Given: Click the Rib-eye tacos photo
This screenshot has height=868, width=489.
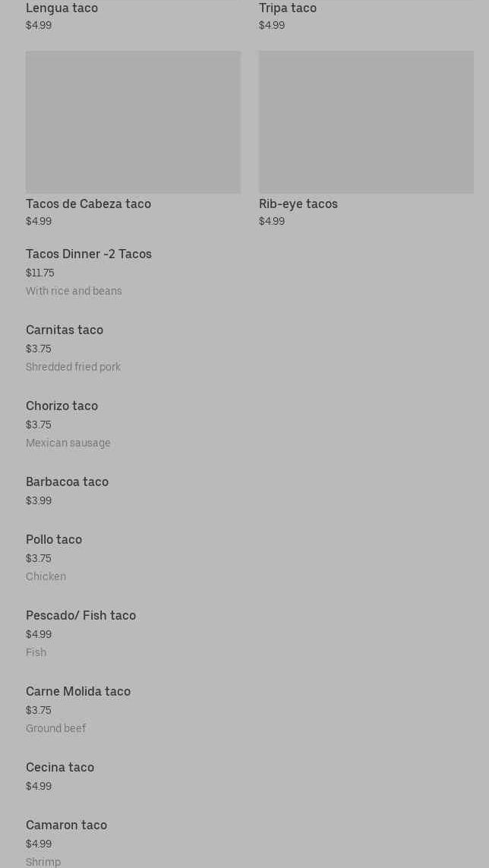Looking at the screenshot, I should 366,122.
